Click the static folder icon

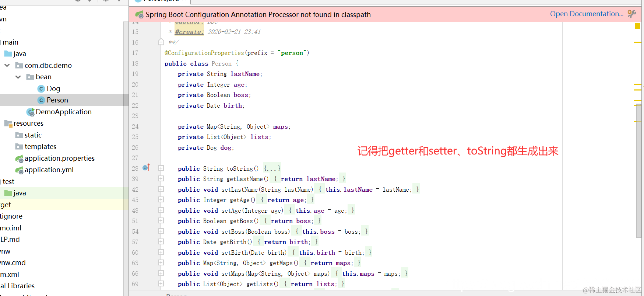[19, 135]
